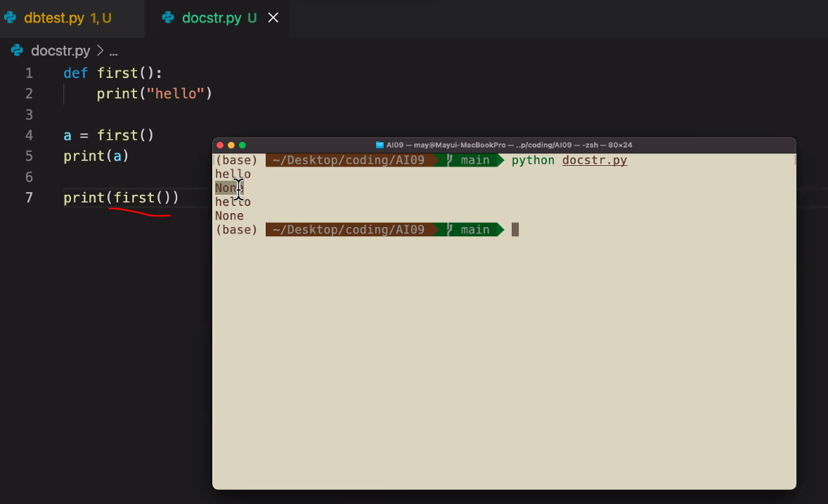The image size is (828, 504).
Task: Minimize the Terminal window with yellow button
Action: click(231, 146)
